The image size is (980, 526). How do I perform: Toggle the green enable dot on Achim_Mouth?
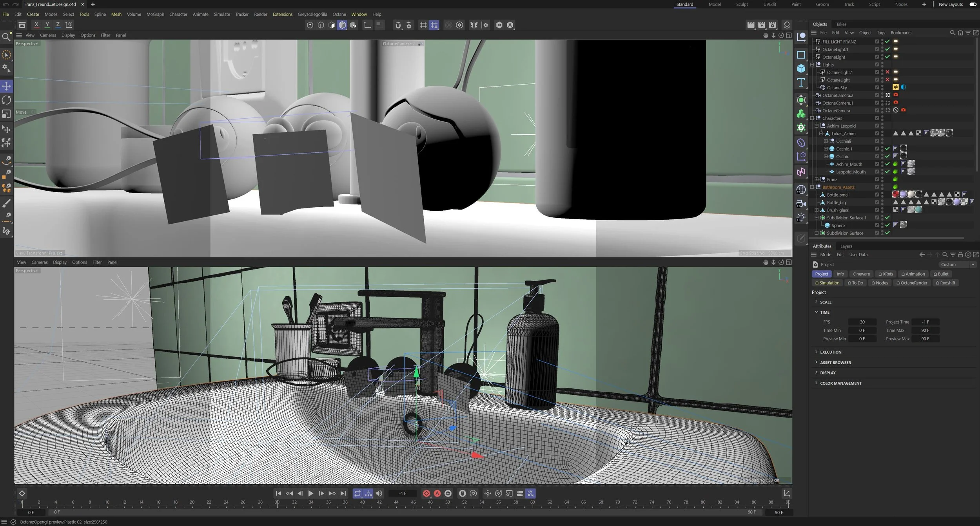click(x=895, y=164)
